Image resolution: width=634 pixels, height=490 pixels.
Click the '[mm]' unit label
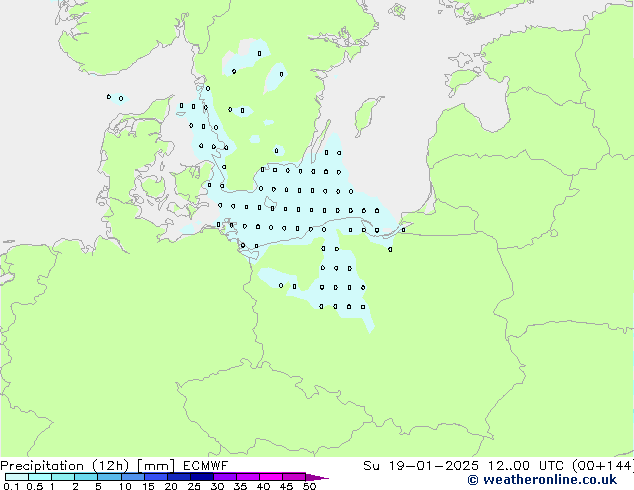click(x=156, y=466)
